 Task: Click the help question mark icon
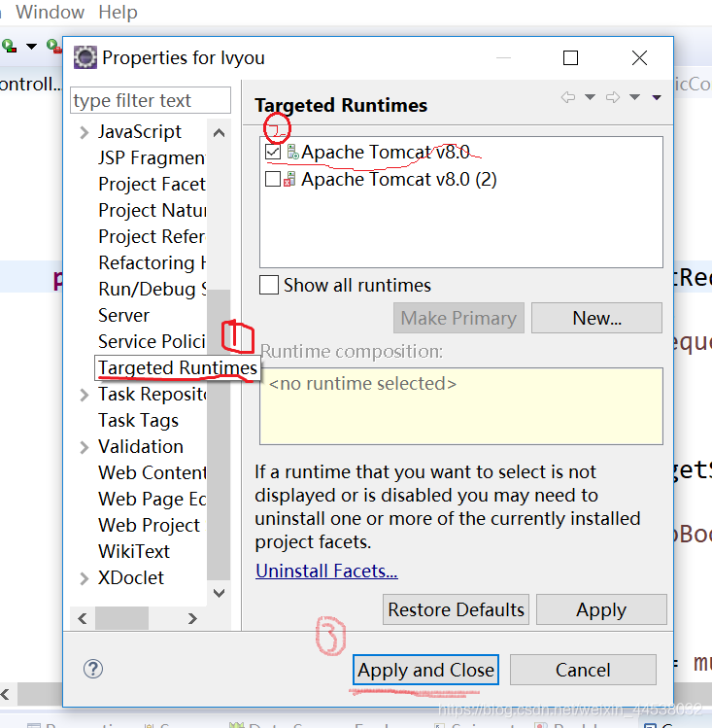pyautogui.click(x=93, y=669)
